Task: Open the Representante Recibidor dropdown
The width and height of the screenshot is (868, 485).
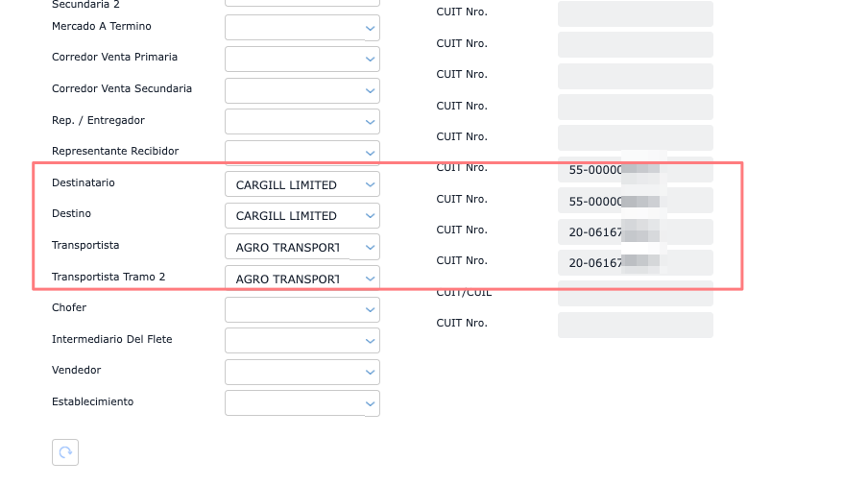Action: pyautogui.click(x=301, y=152)
